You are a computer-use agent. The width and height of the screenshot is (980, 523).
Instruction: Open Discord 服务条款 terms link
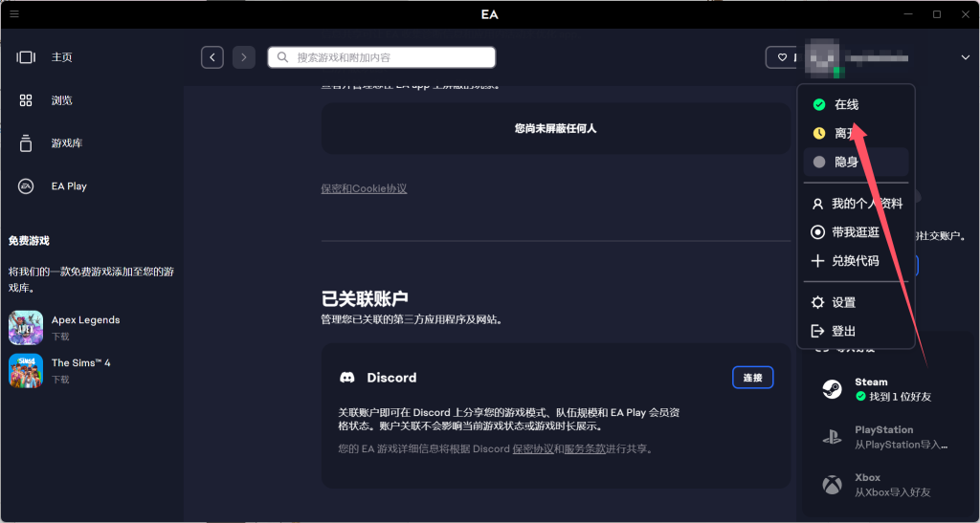[585, 448]
